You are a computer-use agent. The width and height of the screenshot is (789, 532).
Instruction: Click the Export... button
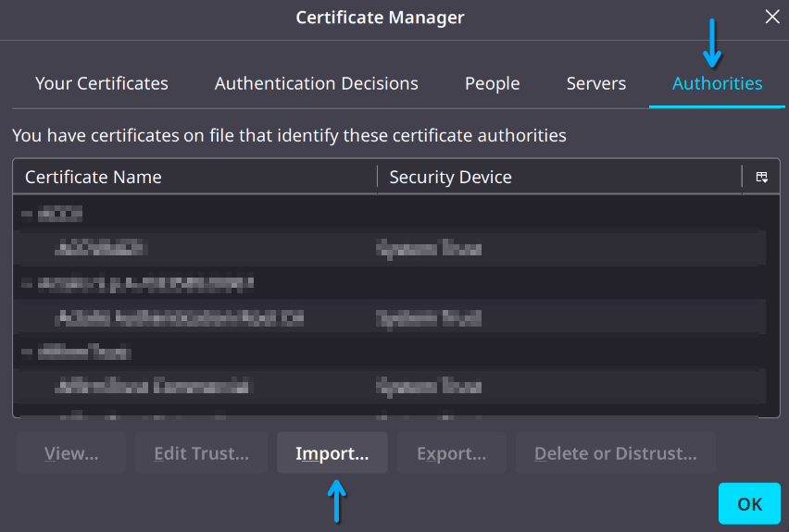tap(451, 453)
